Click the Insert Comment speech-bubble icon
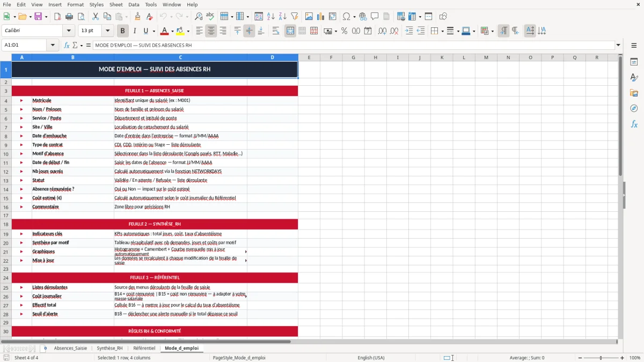Viewport: 644px width, 362px height. pyautogui.click(x=374, y=17)
